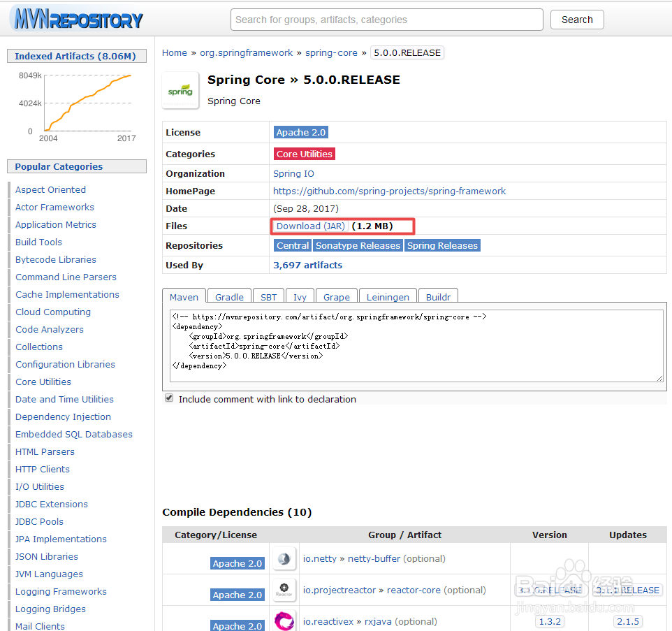Open Build Tools category
This screenshot has width=672, height=631.
click(38, 242)
